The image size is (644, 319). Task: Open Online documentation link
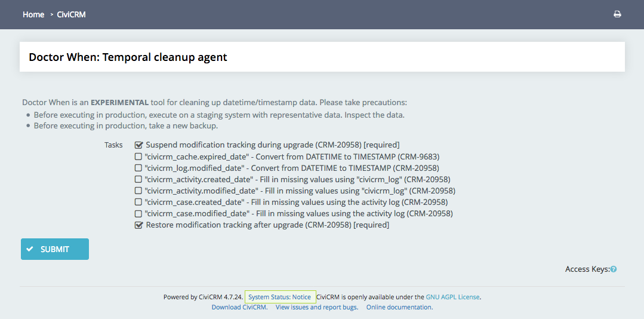click(399, 307)
